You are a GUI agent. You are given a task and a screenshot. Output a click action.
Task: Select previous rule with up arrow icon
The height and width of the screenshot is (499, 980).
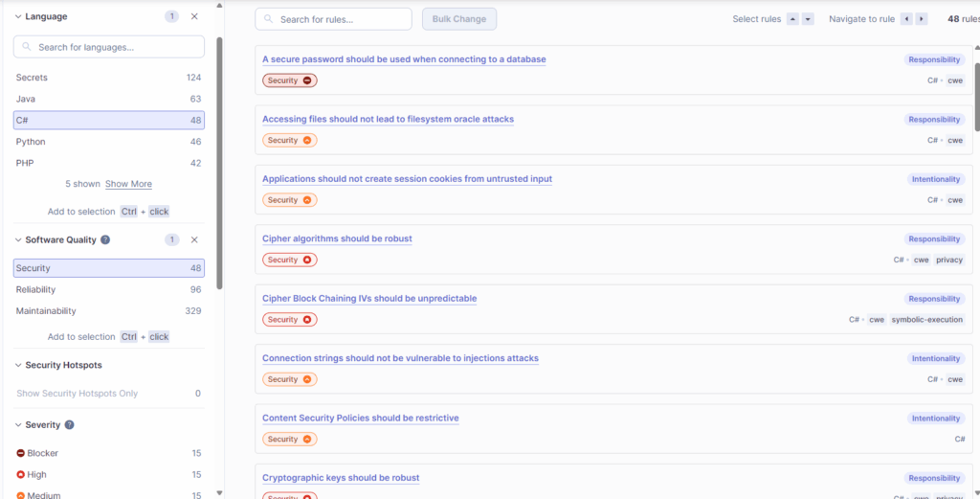792,19
